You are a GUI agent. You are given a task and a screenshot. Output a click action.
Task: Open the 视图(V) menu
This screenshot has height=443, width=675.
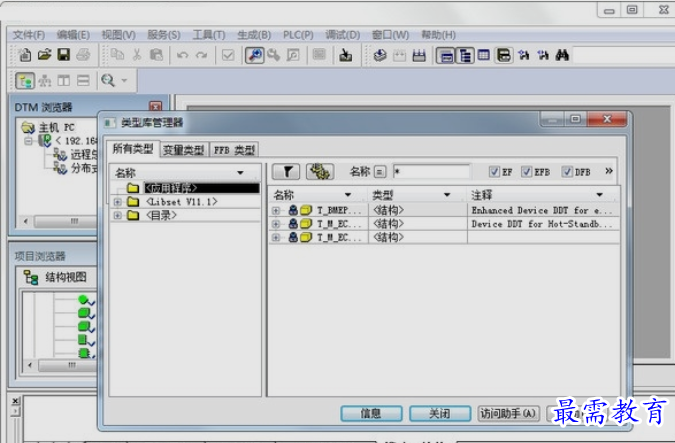[x=118, y=35]
